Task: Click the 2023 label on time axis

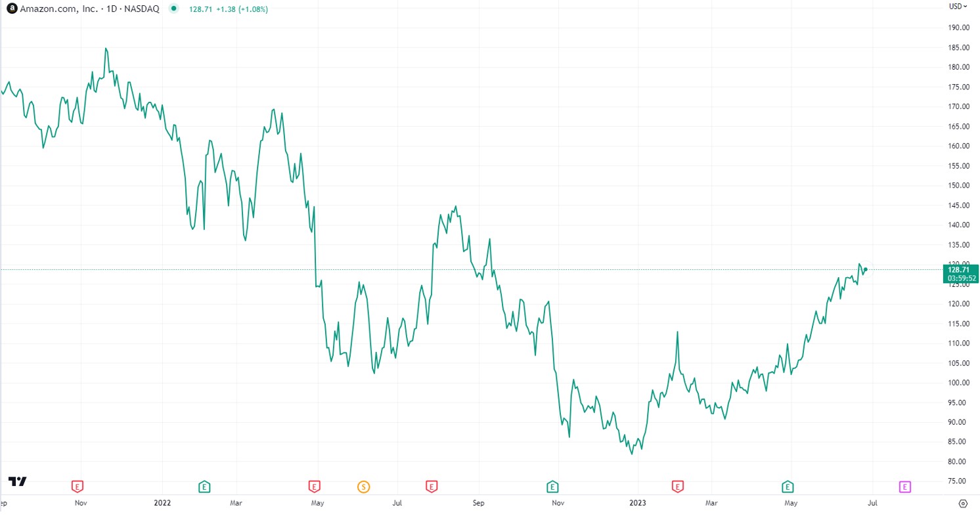Action: click(638, 504)
